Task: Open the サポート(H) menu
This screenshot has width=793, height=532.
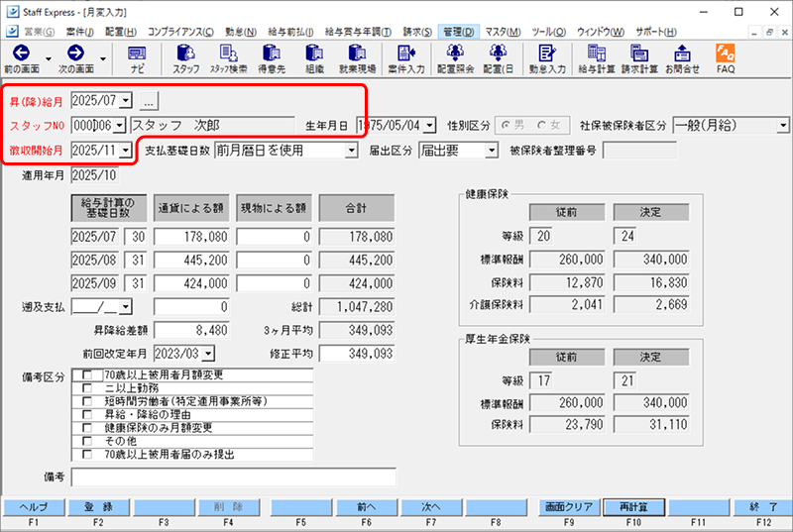Action: coord(656,32)
